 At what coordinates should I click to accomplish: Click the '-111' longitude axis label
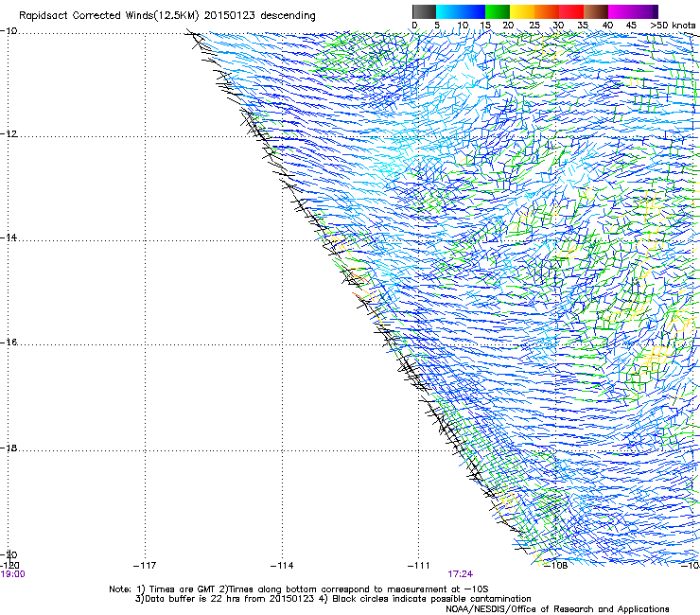tap(419, 566)
